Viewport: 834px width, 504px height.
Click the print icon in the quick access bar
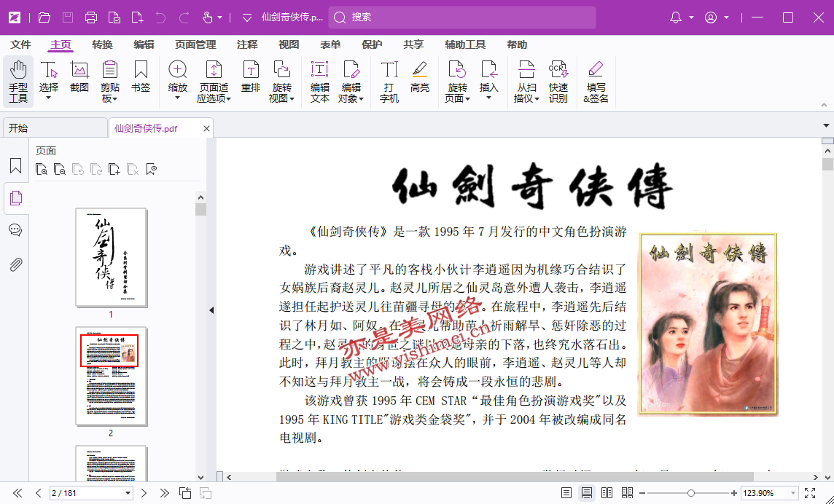(x=91, y=17)
